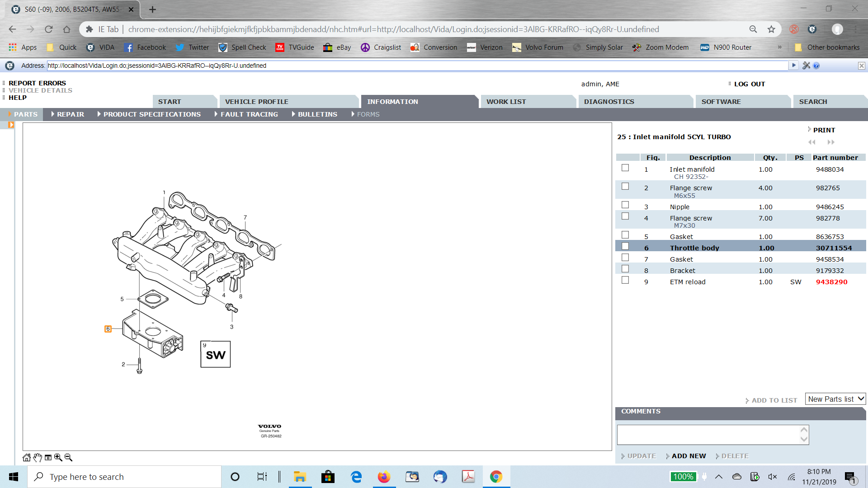Open the WORK LIST tab
868x488 pixels.
coord(506,102)
